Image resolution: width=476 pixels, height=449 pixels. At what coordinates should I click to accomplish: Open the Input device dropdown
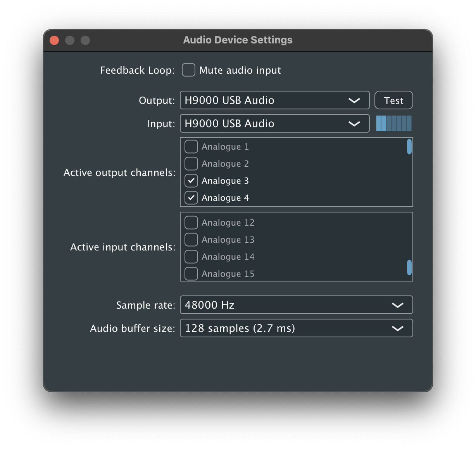[274, 124]
